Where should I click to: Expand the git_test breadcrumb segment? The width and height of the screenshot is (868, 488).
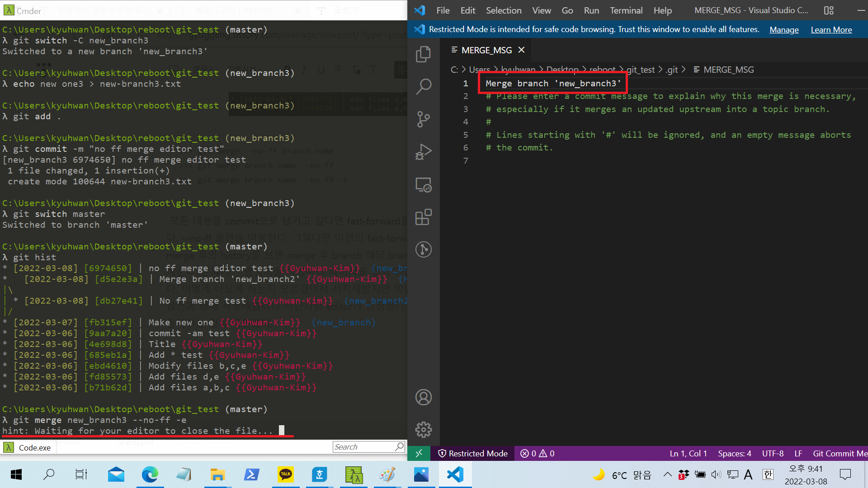tap(640, 70)
